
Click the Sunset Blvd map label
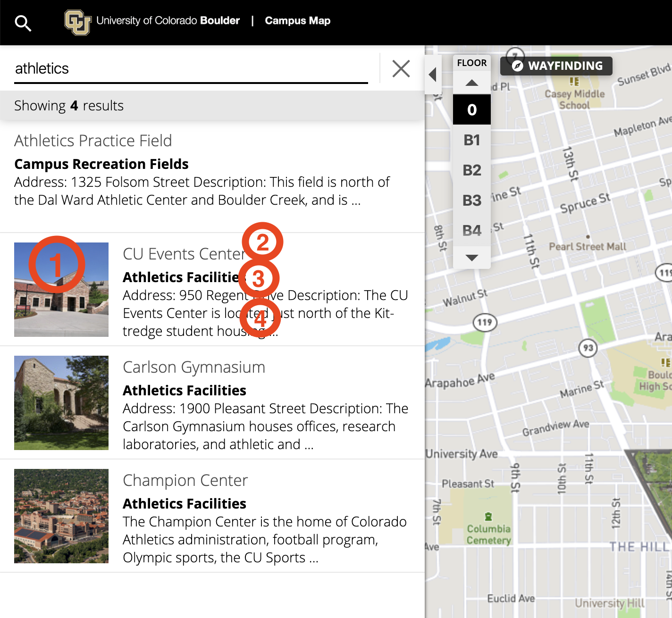click(x=644, y=75)
